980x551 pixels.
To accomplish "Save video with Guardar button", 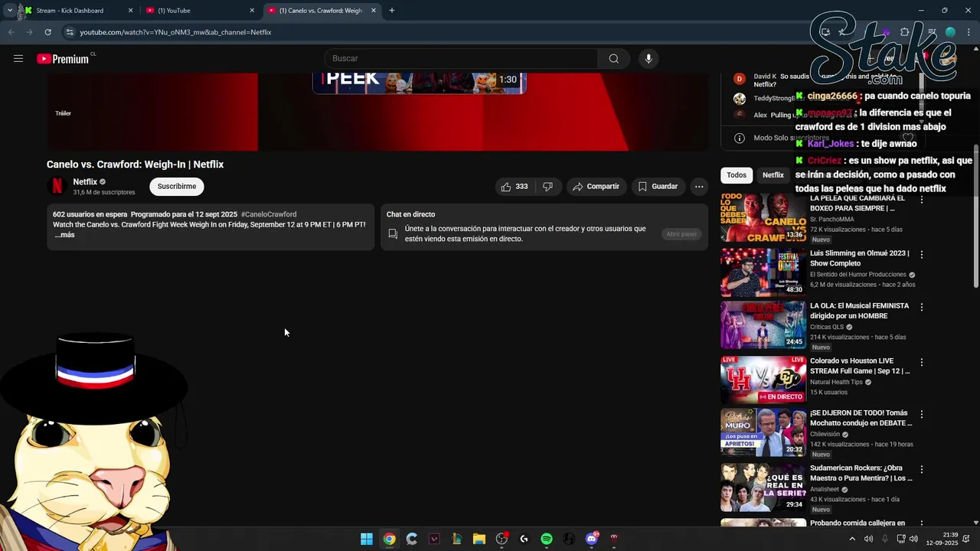I will click(658, 186).
